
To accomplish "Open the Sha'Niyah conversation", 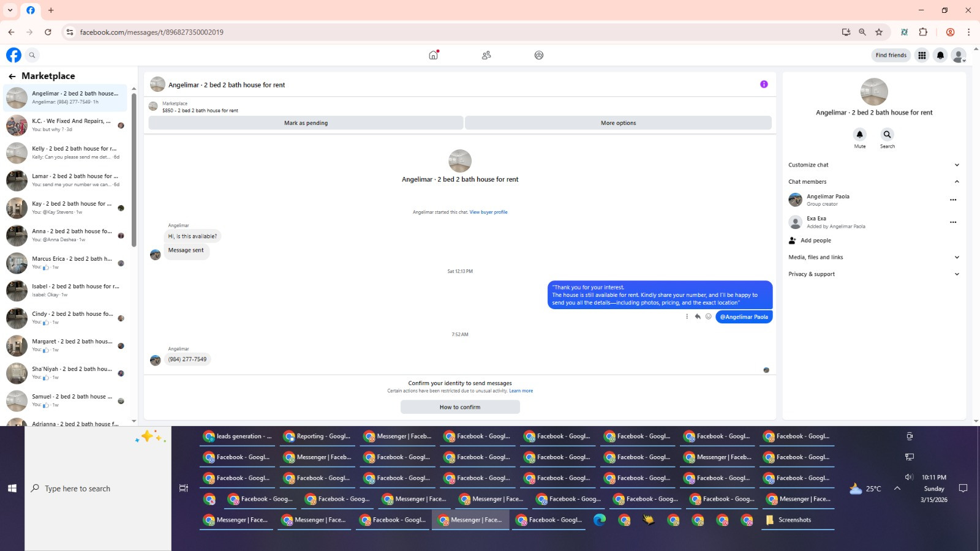I will [66, 373].
